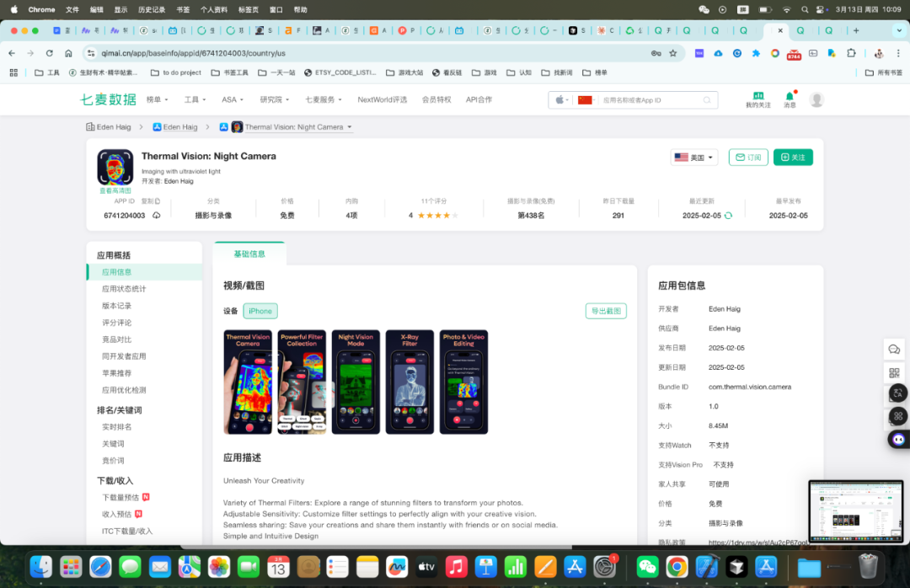The width and height of the screenshot is (910, 588).
Task: Launch WeChat from the Dock
Action: (x=647, y=567)
